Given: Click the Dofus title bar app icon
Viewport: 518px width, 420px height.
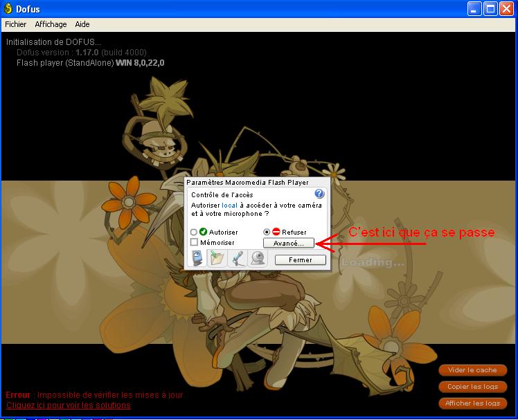Looking at the screenshot, I should tap(8, 8).
